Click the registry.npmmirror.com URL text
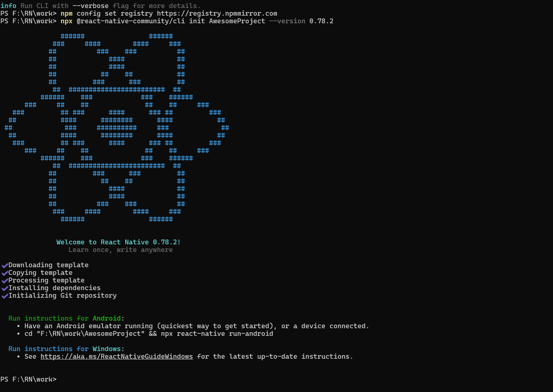Screen dimensions: 553x392 [217, 13]
